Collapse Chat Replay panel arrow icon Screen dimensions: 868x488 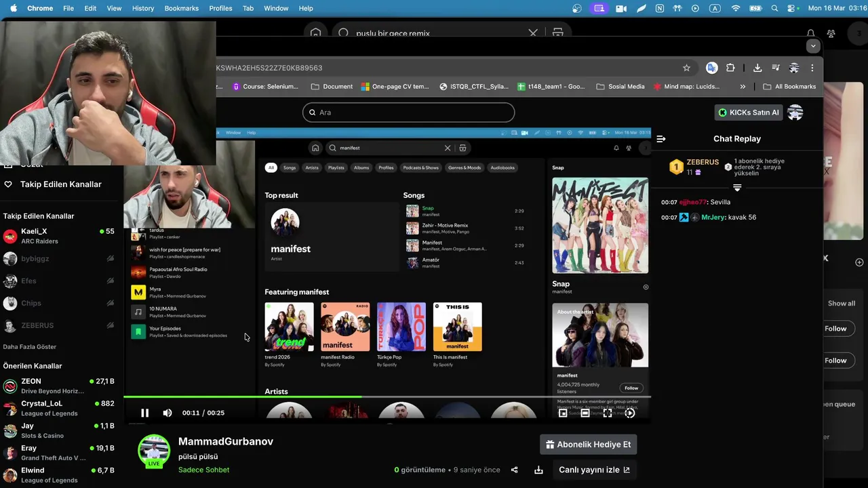tap(661, 139)
